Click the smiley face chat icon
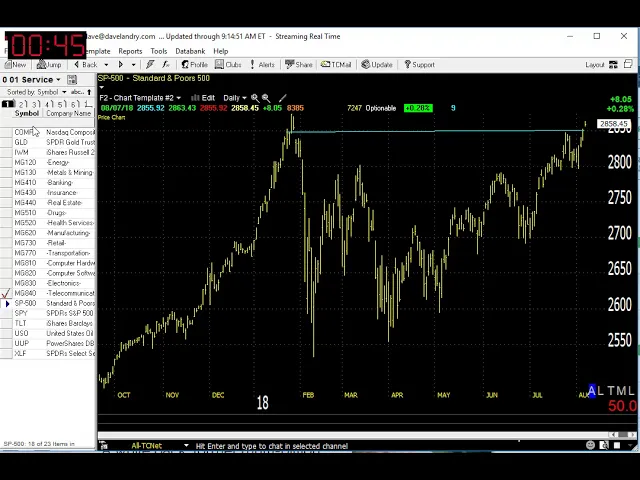 click(x=590, y=445)
